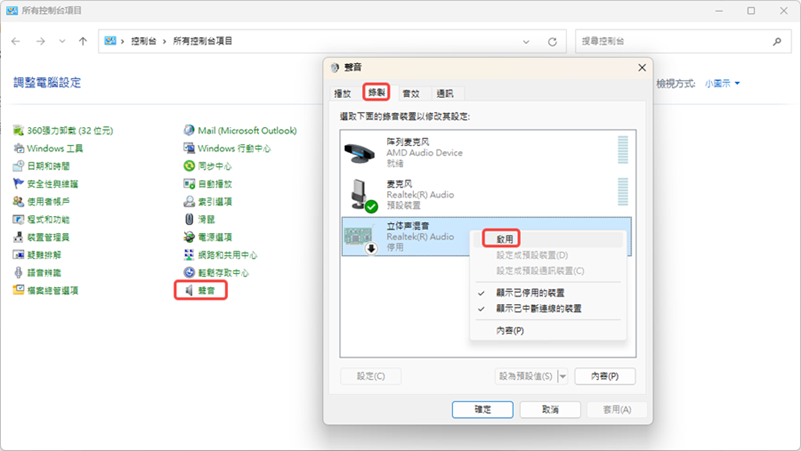Image resolution: width=801 pixels, height=451 pixels.
Task: Open 索引選項 icon
Action: (189, 202)
